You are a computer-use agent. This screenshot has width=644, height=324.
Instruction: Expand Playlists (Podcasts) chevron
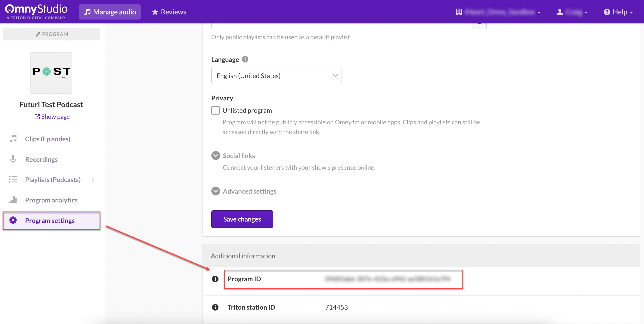[93, 179]
